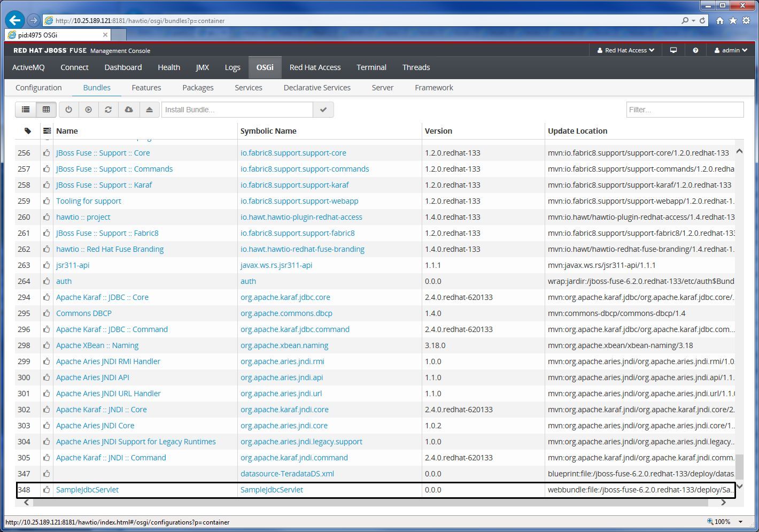Sort by the tag icon column header

pos(28,131)
